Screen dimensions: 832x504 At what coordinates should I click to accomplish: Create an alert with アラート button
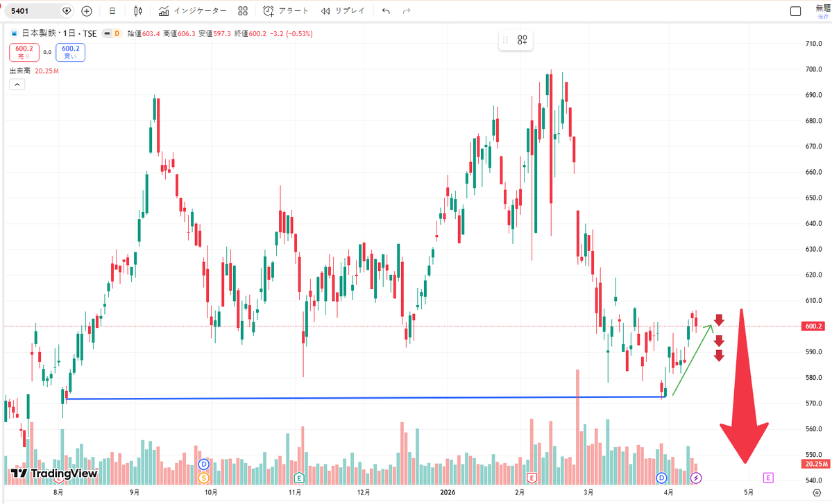pos(285,10)
